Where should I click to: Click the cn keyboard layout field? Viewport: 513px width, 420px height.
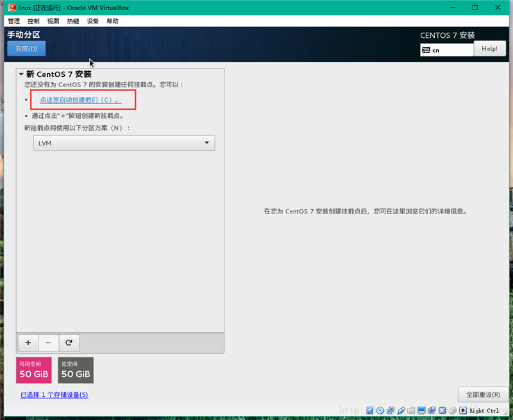click(447, 50)
